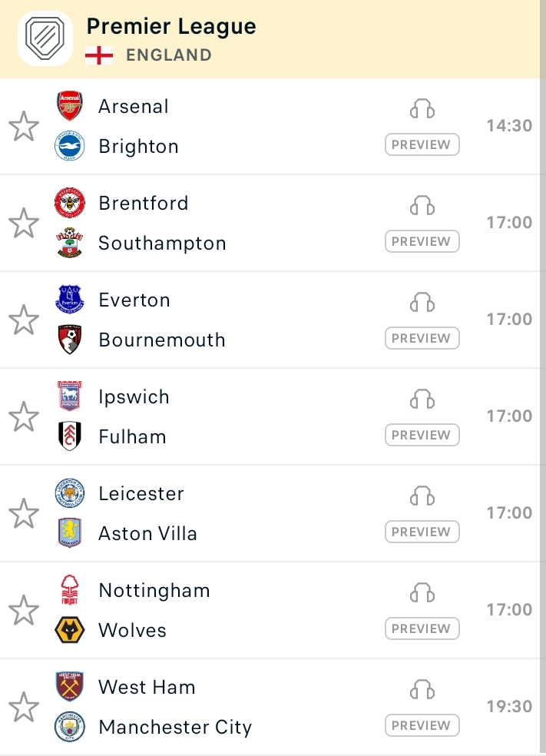Star the Brentford vs Southampton match
The width and height of the screenshot is (546, 756).
point(24,224)
